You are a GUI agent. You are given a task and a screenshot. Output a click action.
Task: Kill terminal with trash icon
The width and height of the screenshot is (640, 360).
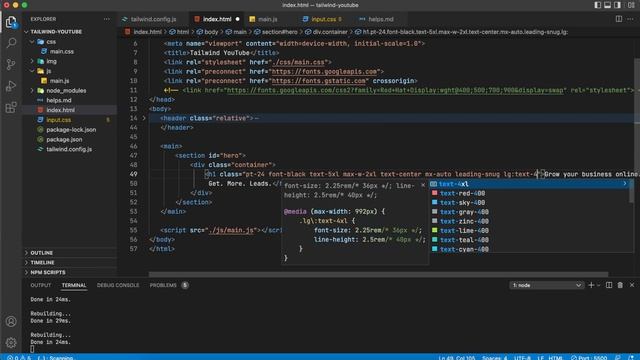tap(620, 285)
